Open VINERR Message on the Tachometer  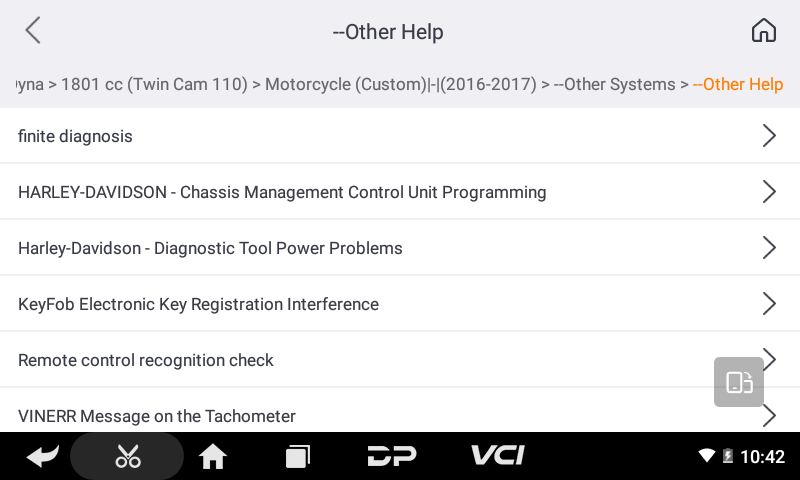pyautogui.click(x=157, y=416)
